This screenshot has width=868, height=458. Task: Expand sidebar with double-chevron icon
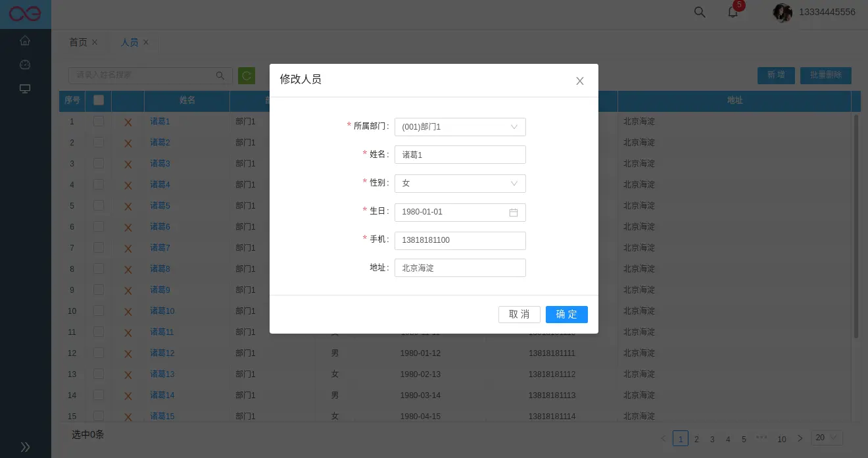tap(25, 447)
